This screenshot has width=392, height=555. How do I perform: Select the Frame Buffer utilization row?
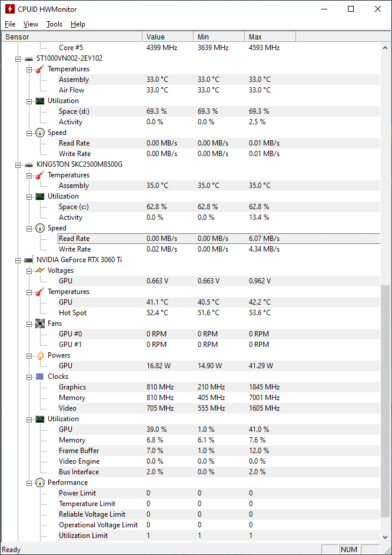(x=79, y=451)
